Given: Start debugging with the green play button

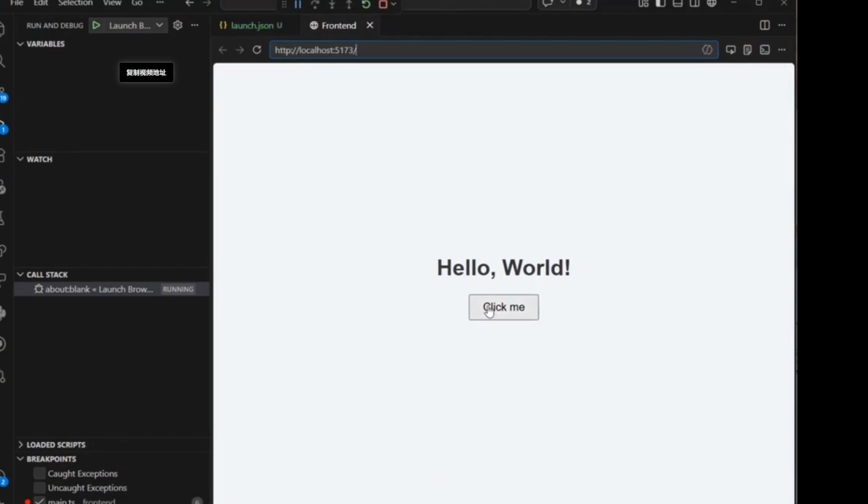Looking at the screenshot, I should pyautogui.click(x=96, y=25).
